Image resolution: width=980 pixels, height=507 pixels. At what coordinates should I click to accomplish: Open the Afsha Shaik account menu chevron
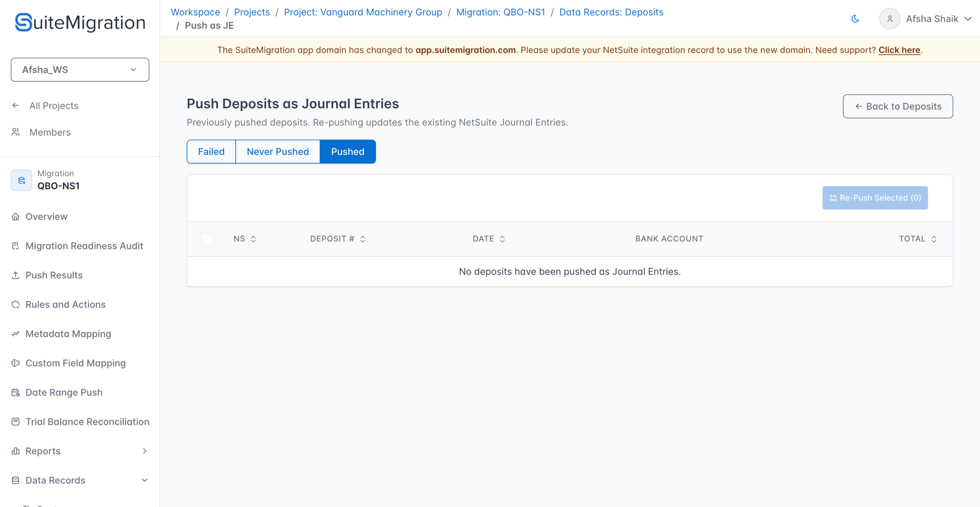pyautogui.click(x=968, y=19)
